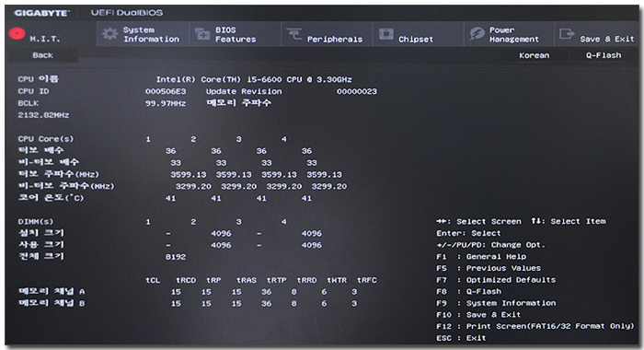The width and height of the screenshot is (644, 350).
Task: Open the Korean language selector
Action: coord(534,55)
